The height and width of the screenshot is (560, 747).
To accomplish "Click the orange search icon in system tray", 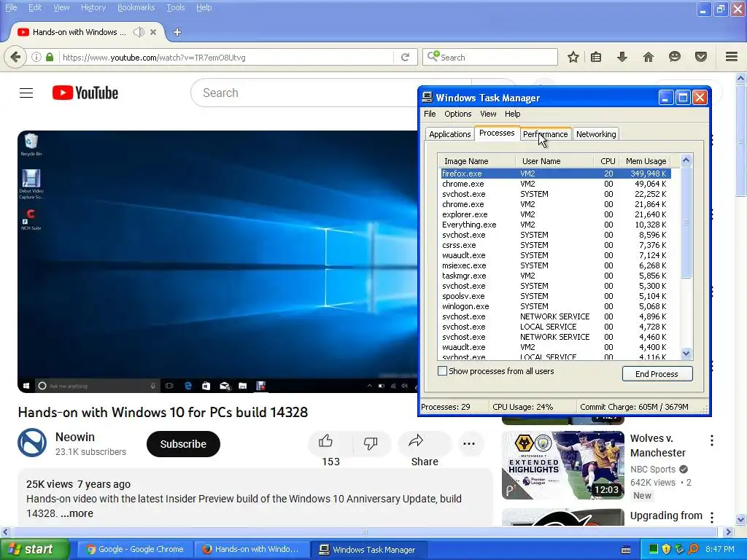I will [x=693, y=549].
